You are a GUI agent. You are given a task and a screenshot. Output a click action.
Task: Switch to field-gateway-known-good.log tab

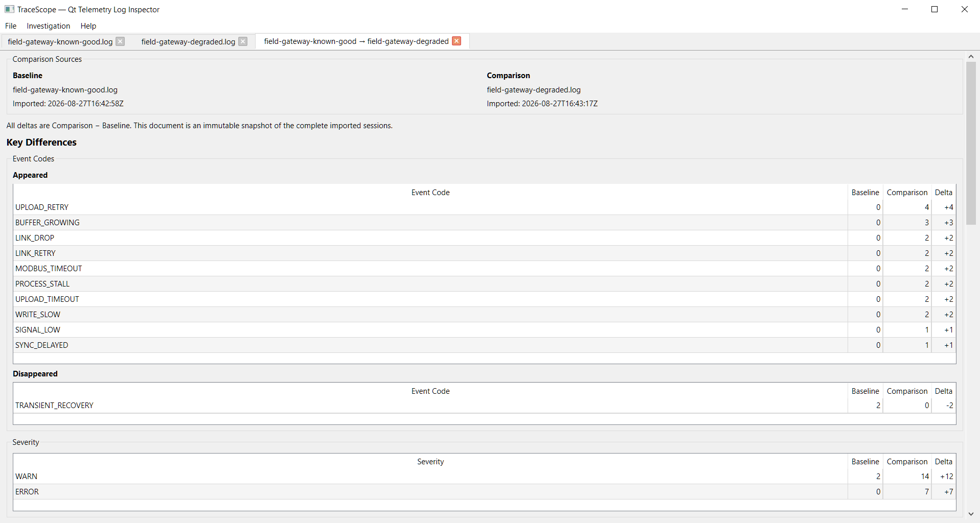[x=60, y=42]
